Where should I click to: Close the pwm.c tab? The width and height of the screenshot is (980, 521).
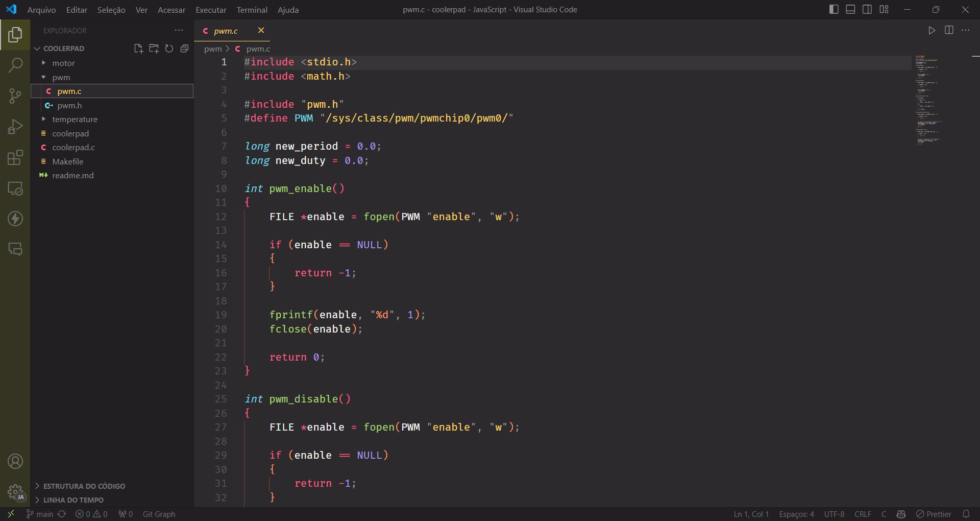(261, 30)
